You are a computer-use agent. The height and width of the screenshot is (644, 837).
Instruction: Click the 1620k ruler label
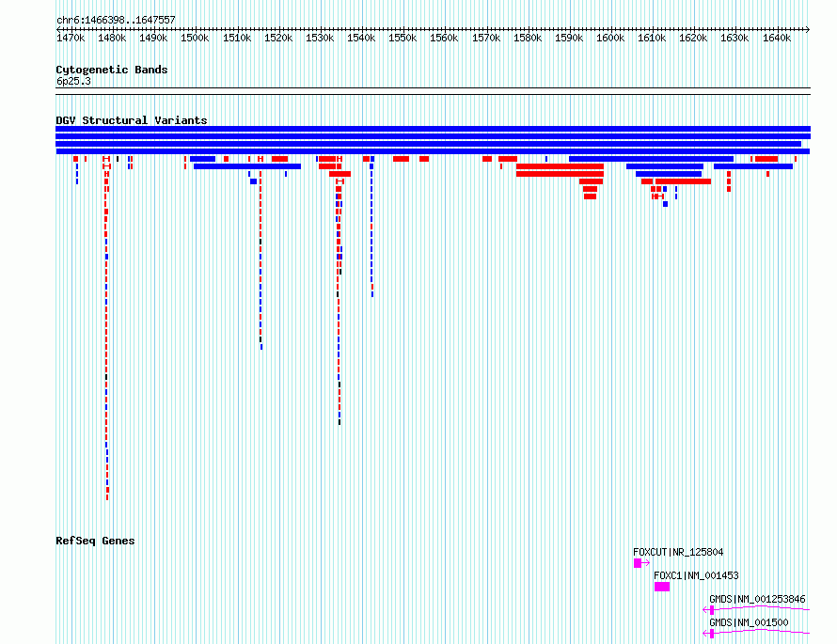(x=693, y=38)
